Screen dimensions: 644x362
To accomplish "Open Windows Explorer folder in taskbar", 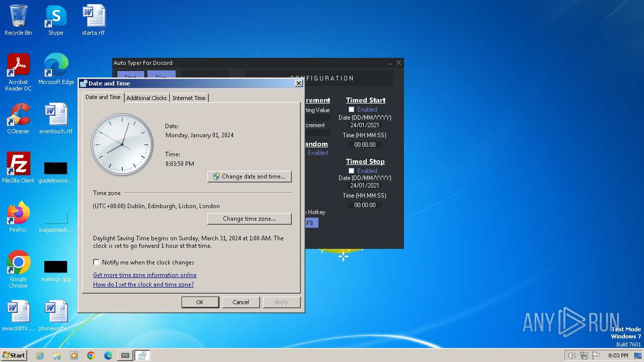I will [x=57, y=355].
